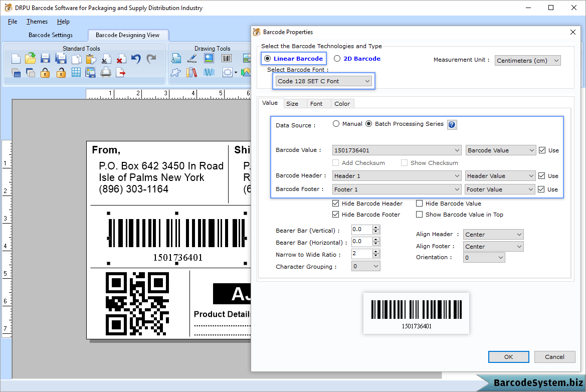586x392 pixels.
Task: Click the Open folder icon
Action: pos(30,59)
